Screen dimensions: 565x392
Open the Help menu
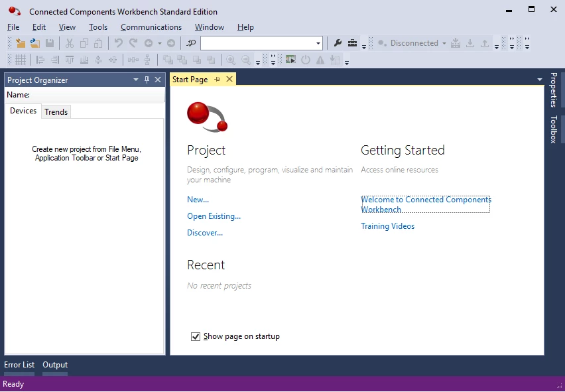(245, 27)
